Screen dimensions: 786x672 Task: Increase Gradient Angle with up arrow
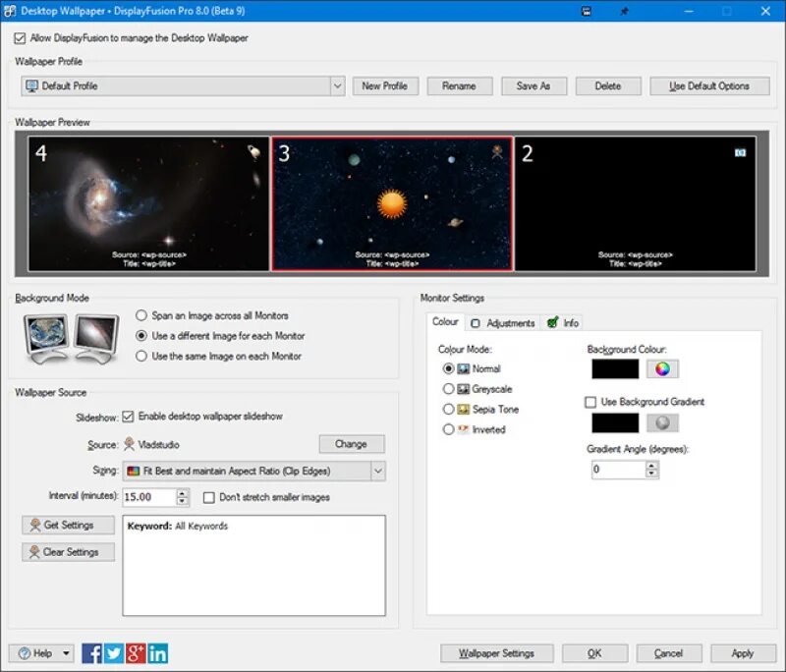tap(651, 466)
